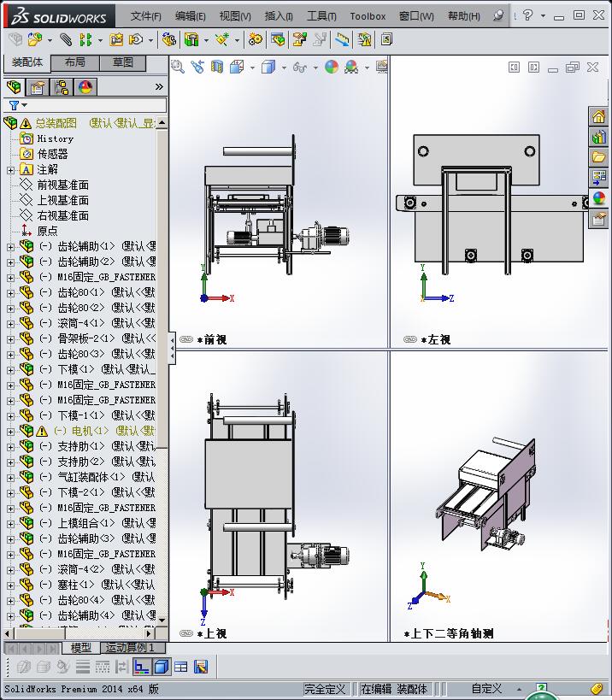This screenshot has width=612, height=700.
Task: Open the Bill of Materials tool
Action: point(278,39)
